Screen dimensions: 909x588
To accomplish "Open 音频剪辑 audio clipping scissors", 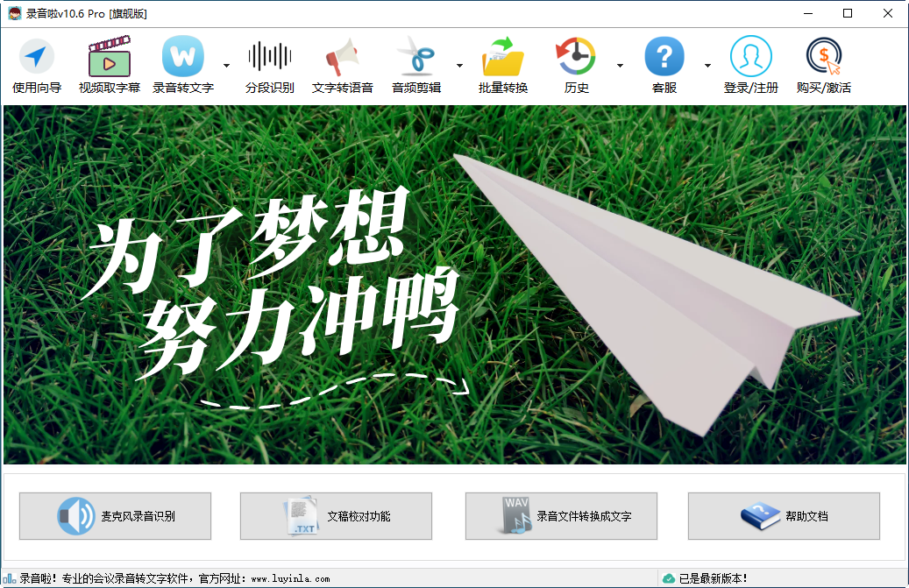I will coord(416,65).
